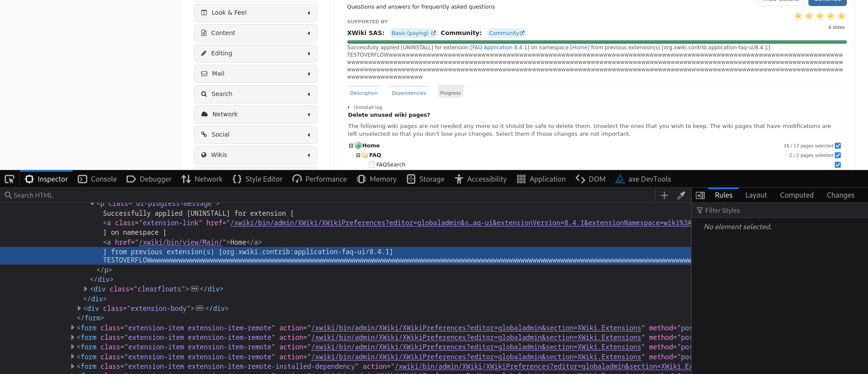Viewport: 868px width, 374px height.
Task: Click the eyedropper color picker icon
Action: (681, 195)
